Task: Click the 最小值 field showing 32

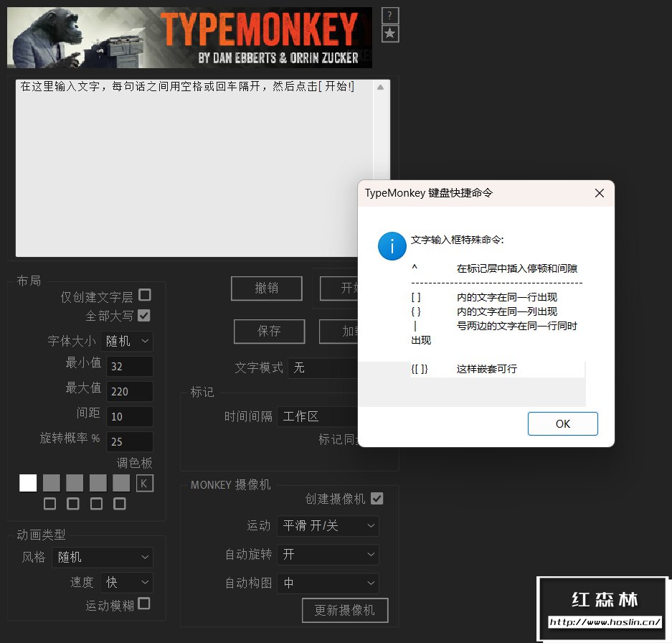Action: 129,367
